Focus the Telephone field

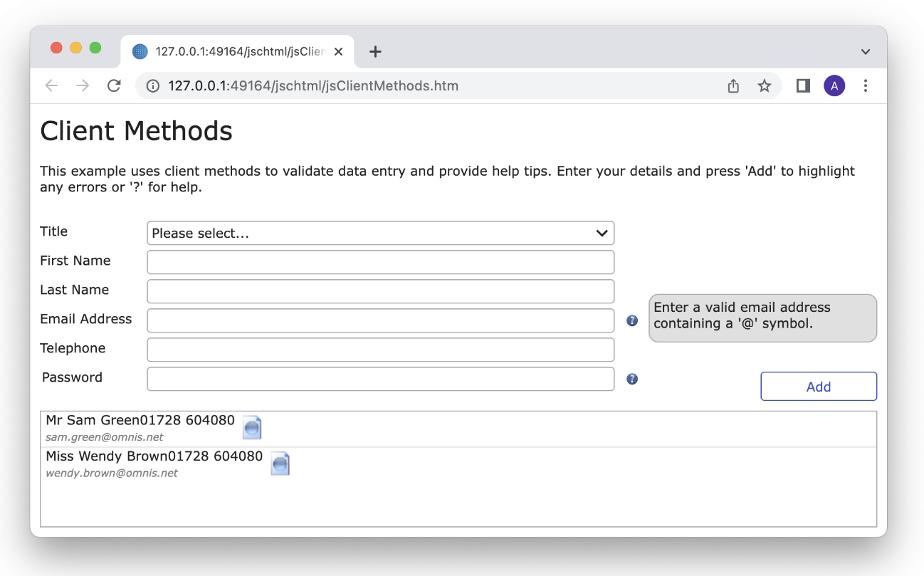(x=380, y=350)
